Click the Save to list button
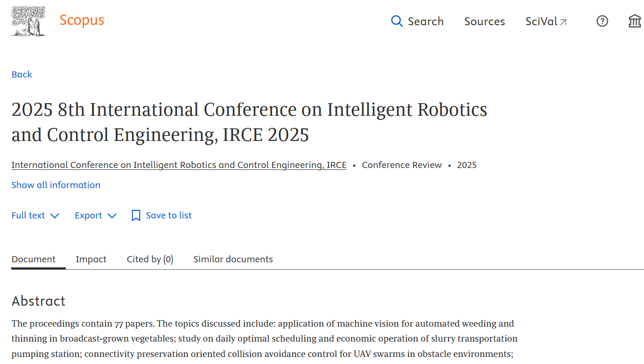644x364 pixels. coord(168,216)
